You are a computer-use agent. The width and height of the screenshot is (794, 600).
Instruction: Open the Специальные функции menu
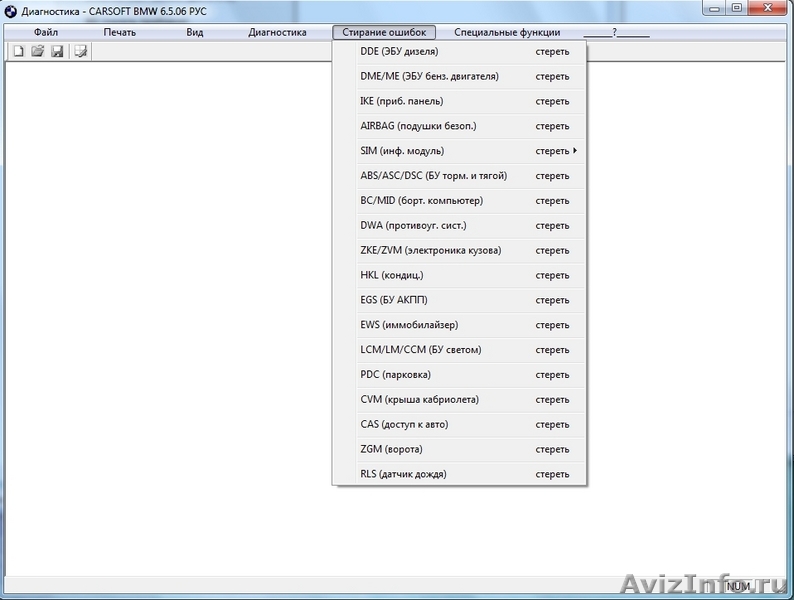pyautogui.click(x=507, y=32)
